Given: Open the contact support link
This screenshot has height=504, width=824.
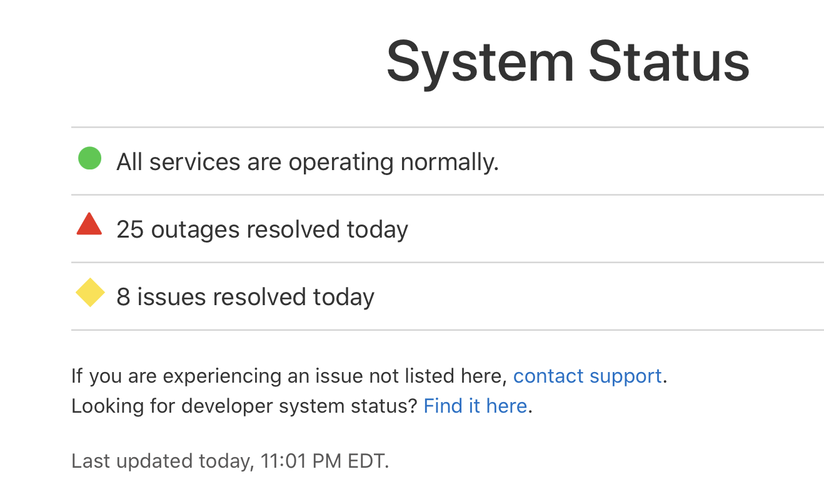Looking at the screenshot, I should tap(587, 376).
